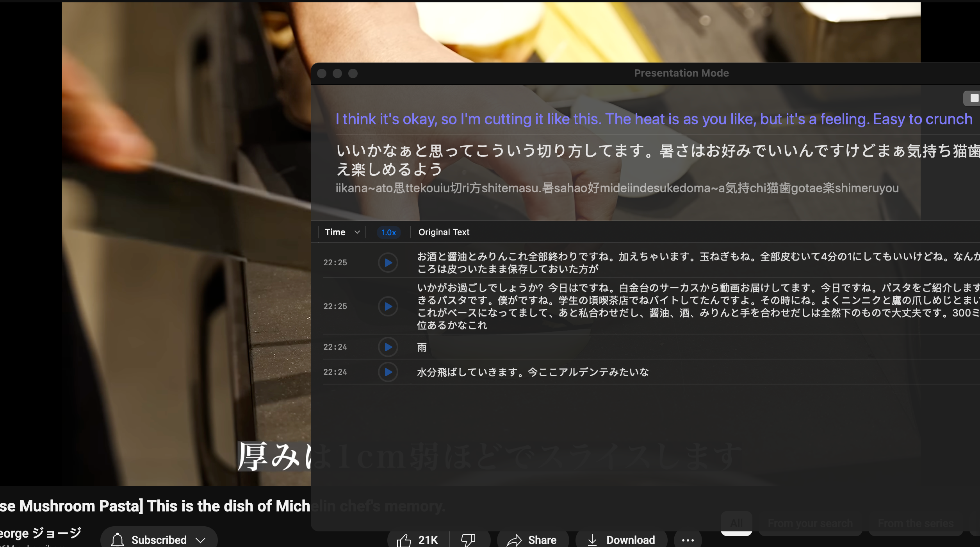Screen dimensions: 980x547
Task: Expand the Subscribed options chevron
Action: pyautogui.click(x=201, y=540)
